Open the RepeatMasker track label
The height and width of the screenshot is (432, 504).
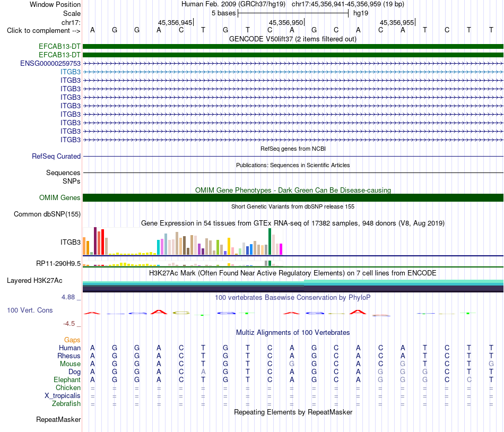pyautogui.click(x=58, y=419)
